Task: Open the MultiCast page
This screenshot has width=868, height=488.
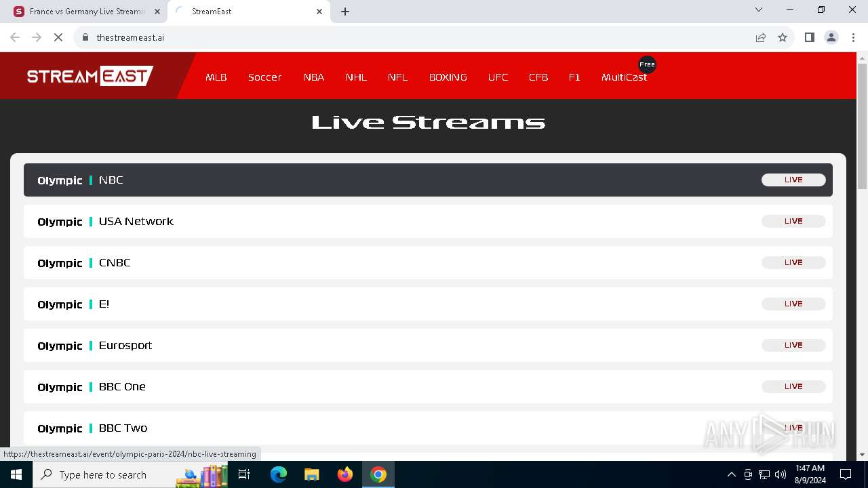Action: coord(624,77)
